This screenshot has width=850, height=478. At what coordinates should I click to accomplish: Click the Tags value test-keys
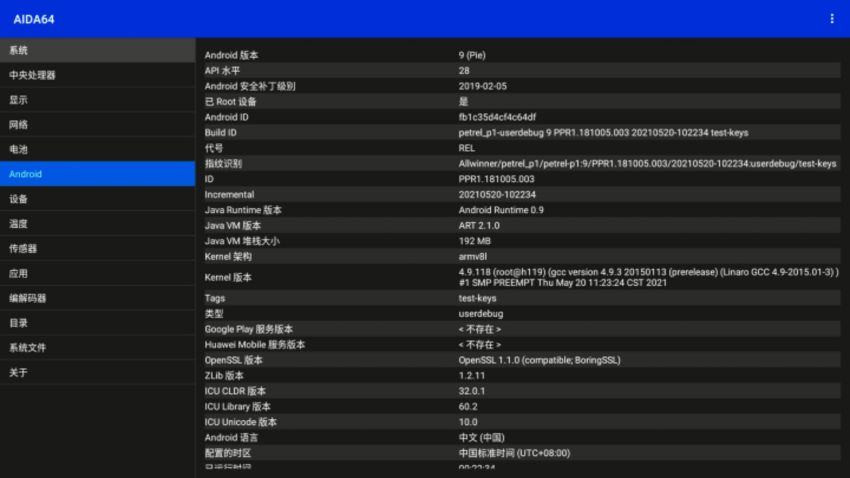[477, 298]
